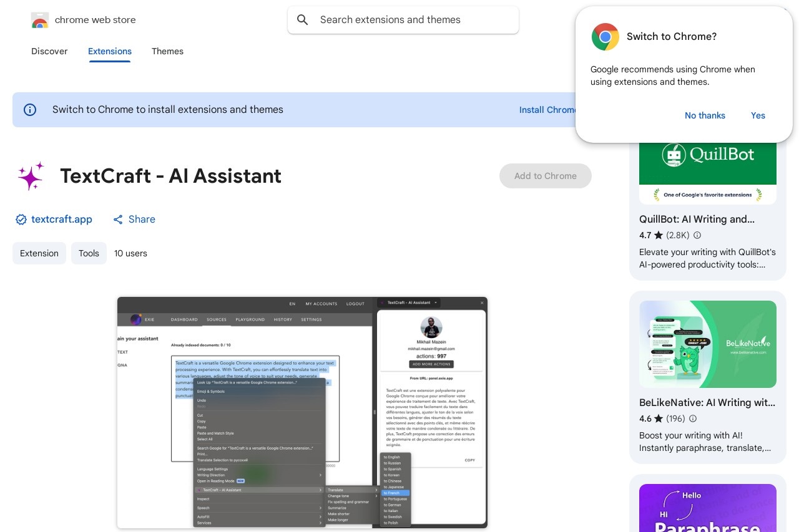This screenshot has height=532, width=799.
Task: Click the star icon in QuillBot's rating
Action: click(659, 235)
